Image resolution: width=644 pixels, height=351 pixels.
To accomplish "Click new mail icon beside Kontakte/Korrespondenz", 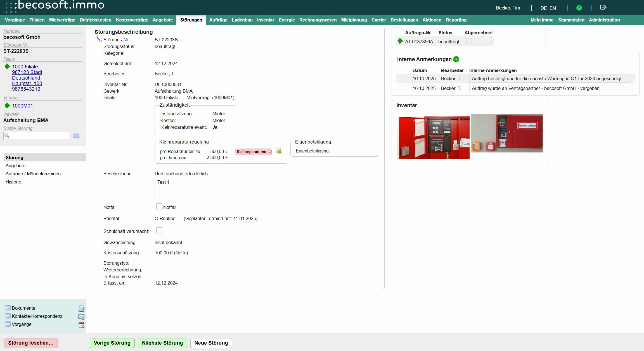I will pyautogui.click(x=81, y=317).
